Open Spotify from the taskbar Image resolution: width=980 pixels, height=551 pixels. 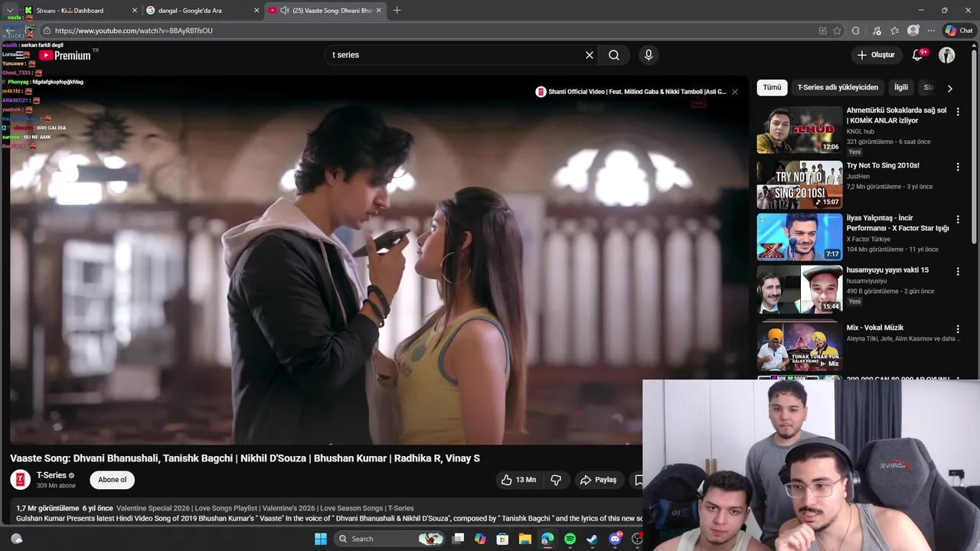570,539
